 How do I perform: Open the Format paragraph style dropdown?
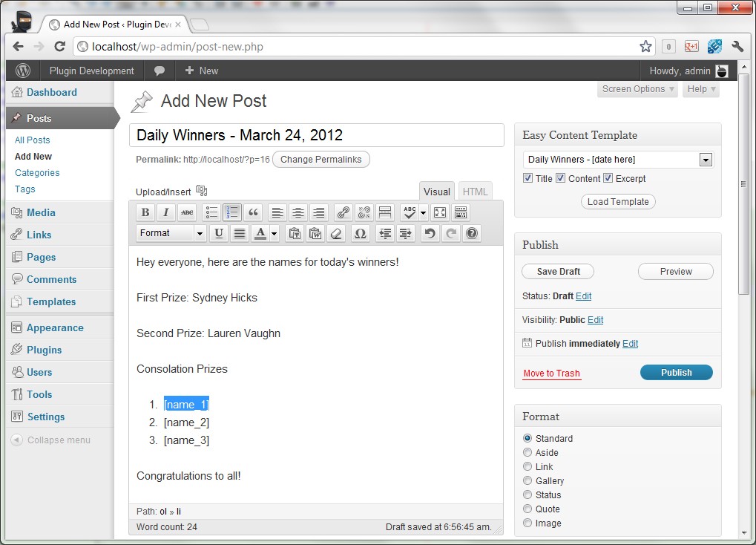[x=171, y=233]
